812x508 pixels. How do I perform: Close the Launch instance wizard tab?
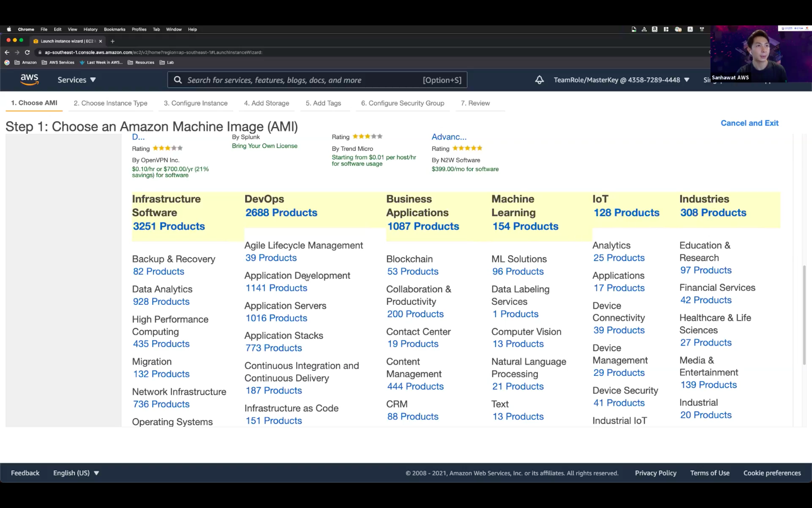coord(100,41)
